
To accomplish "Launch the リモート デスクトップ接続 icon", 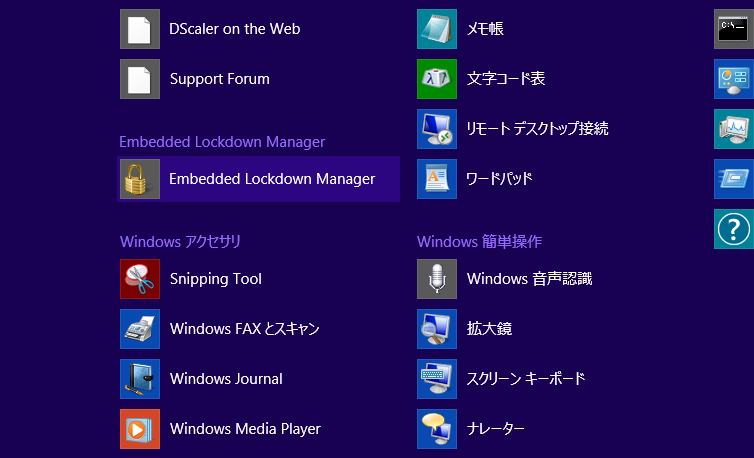I will click(437, 129).
